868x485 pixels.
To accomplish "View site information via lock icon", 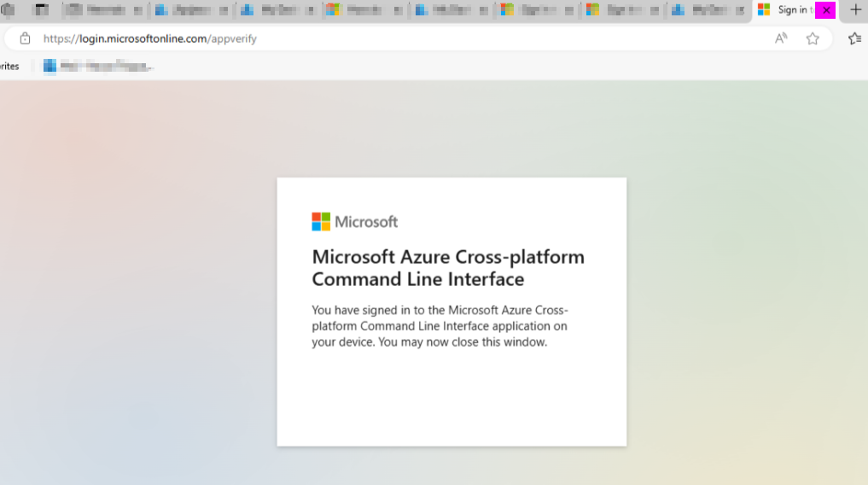I will click(25, 38).
